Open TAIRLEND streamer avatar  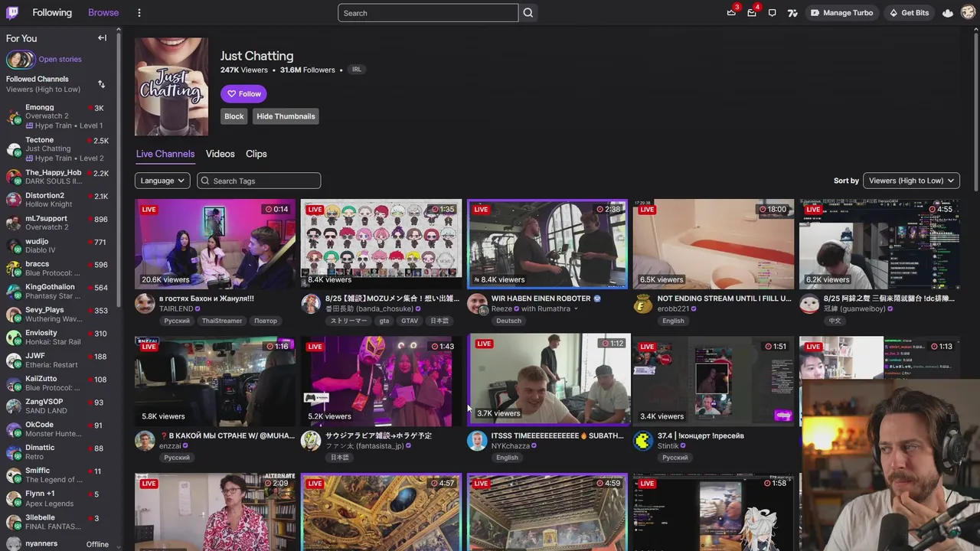tap(145, 304)
